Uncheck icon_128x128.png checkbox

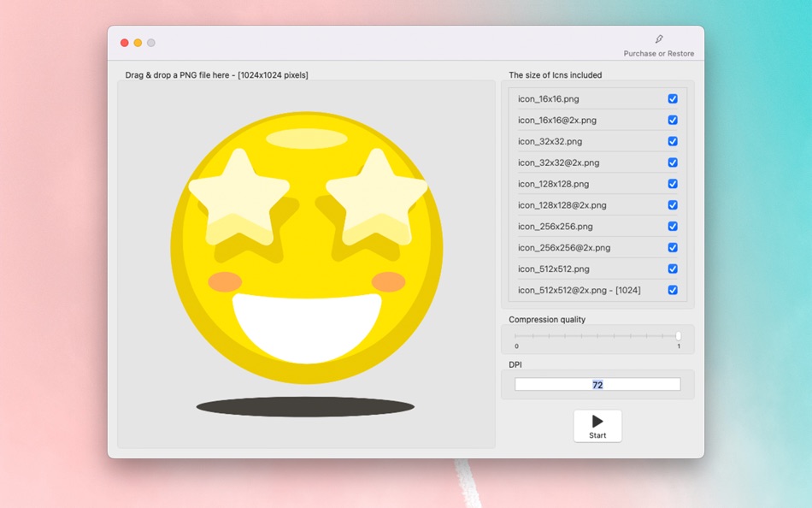673,184
